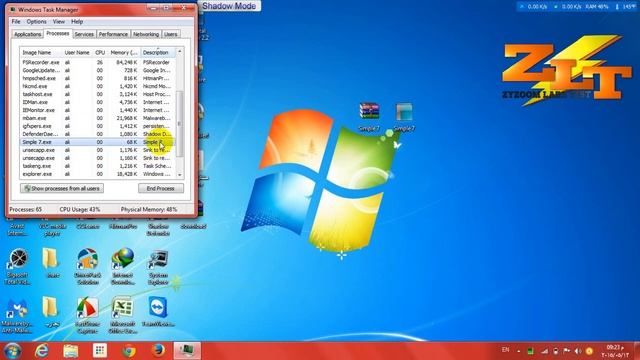
Task: Sort by Description column header
Action: (x=158, y=53)
